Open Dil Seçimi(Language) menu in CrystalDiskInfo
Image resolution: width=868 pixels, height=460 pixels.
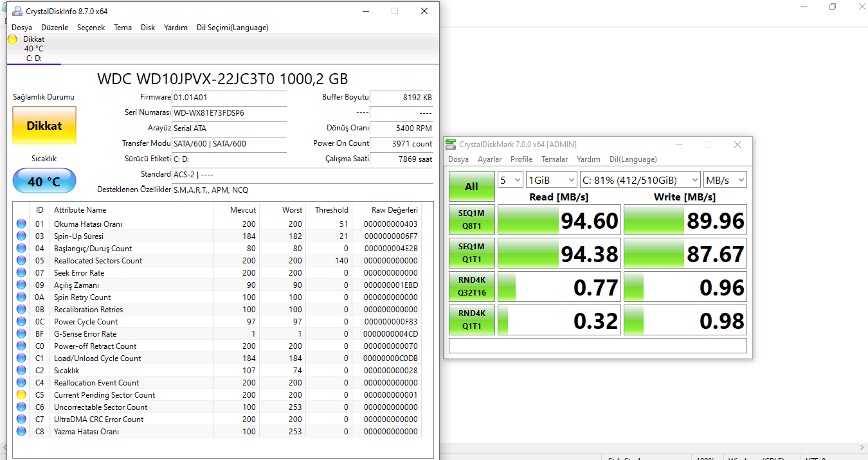point(233,28)
